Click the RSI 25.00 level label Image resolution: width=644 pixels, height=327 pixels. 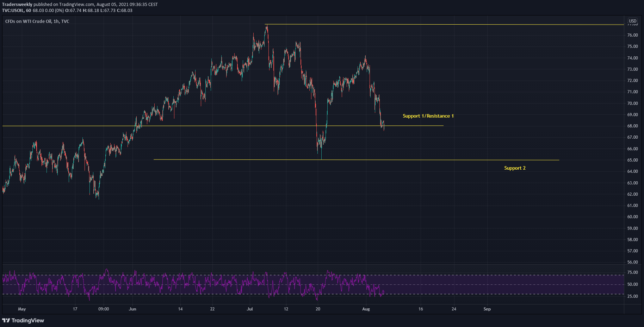coord(632,296)
